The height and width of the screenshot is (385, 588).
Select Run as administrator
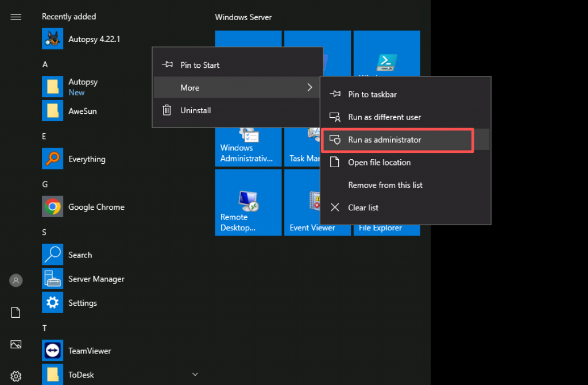(384, 140)
